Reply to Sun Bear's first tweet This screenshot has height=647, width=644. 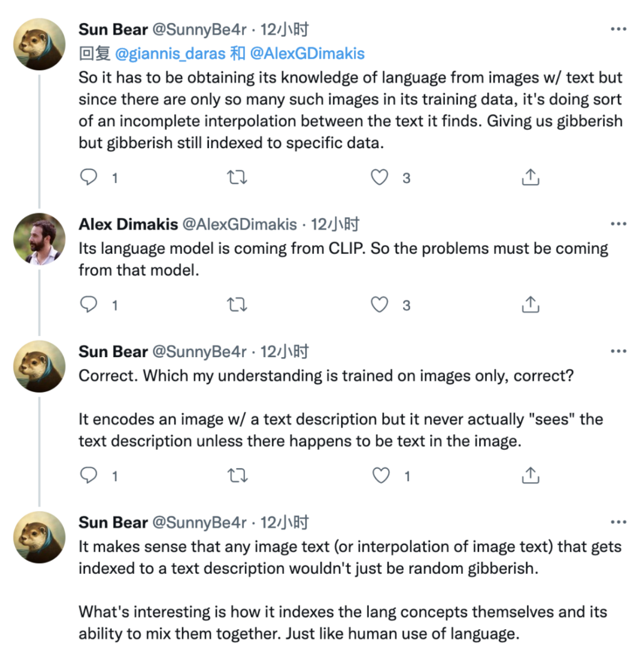point(89,177)
